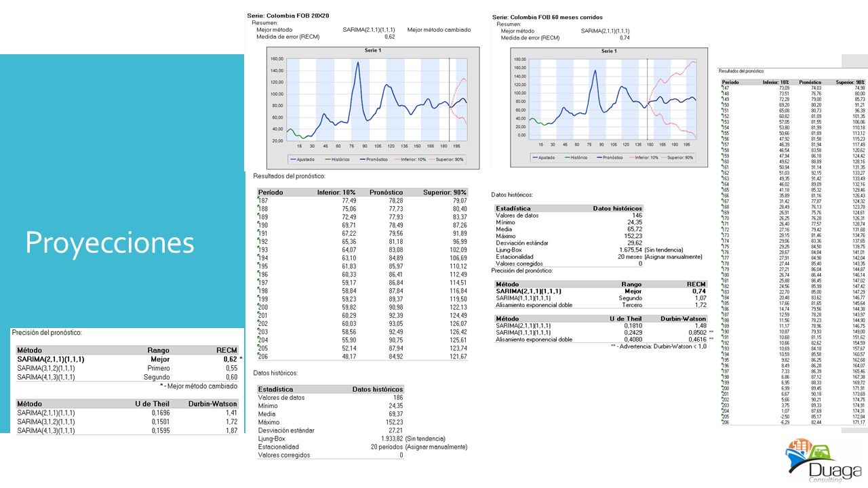Click standard deviation 27,21

click(395, 430)
